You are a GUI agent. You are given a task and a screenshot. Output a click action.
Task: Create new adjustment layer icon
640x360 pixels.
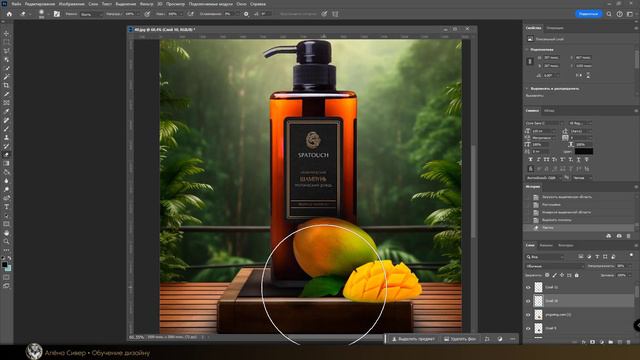[602, 342]
